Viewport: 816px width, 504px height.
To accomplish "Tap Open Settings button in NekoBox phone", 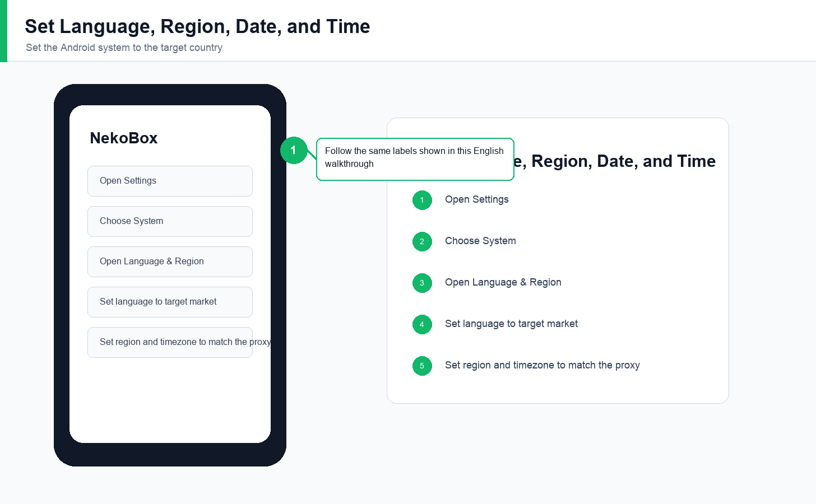I will (170, 181).
